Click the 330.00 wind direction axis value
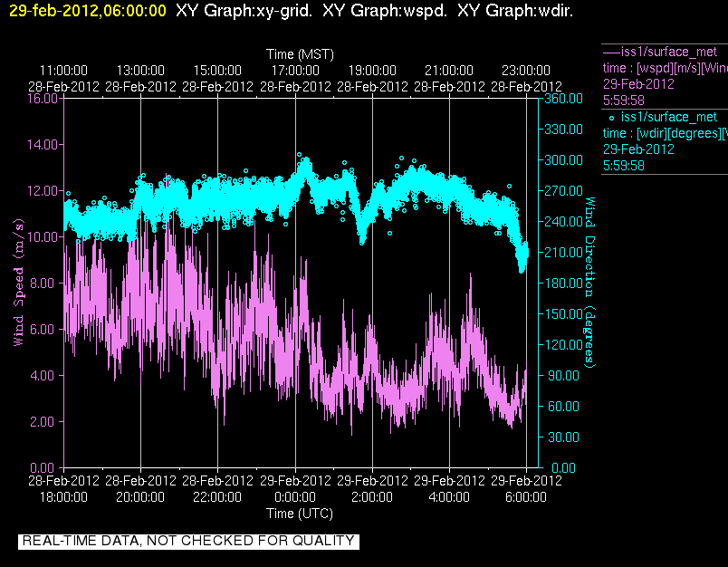The height and width of the screenshot is (567, 728). click(563, 130)
